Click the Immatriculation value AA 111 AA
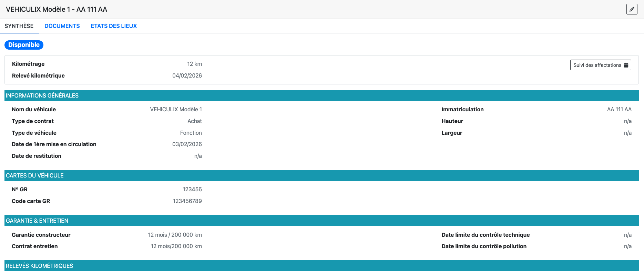644x274 pixels. [619, 110]
